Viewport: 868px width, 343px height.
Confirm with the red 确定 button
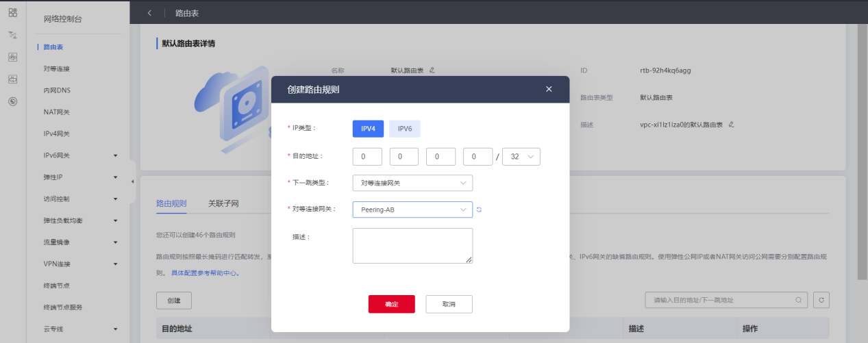(x=391, y=304)
